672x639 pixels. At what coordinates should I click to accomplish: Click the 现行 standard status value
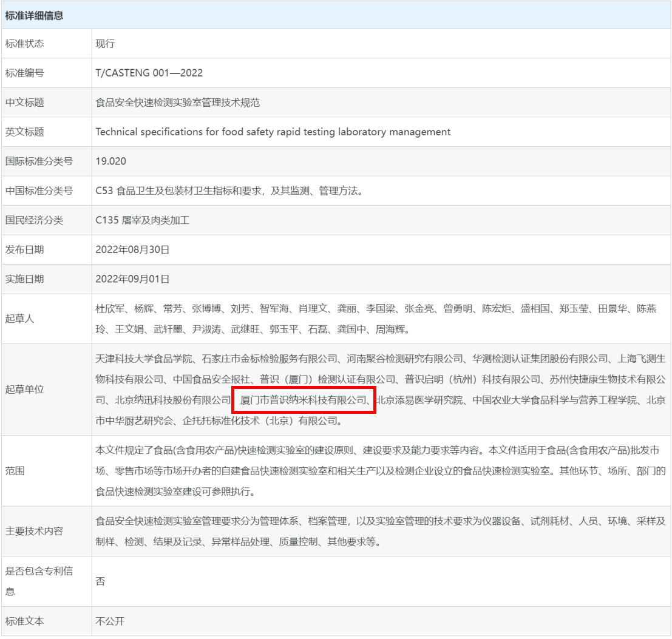[x=105, y=44]
